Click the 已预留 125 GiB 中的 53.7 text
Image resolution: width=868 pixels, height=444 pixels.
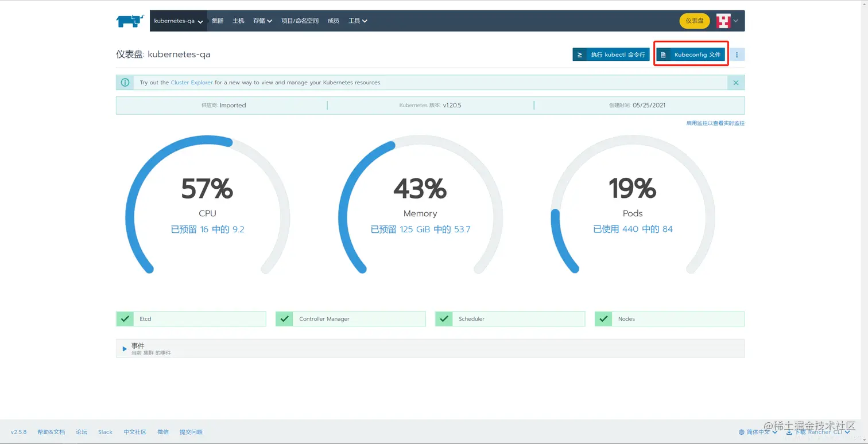[x=420, y=229]
